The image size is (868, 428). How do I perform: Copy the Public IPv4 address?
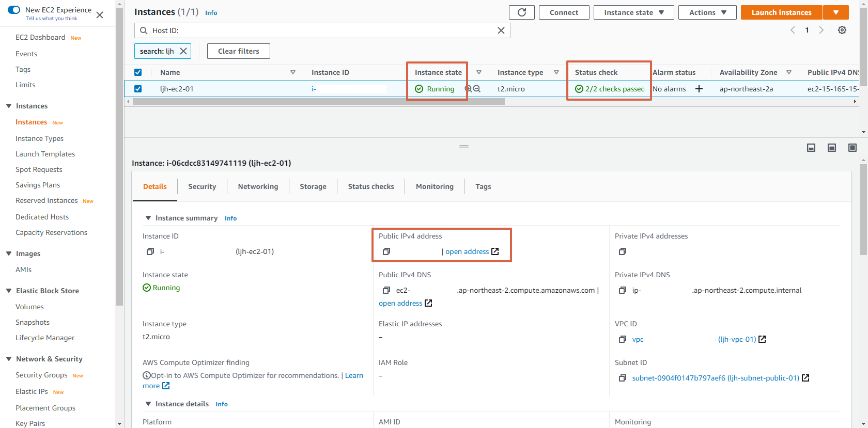click(386, 251)
